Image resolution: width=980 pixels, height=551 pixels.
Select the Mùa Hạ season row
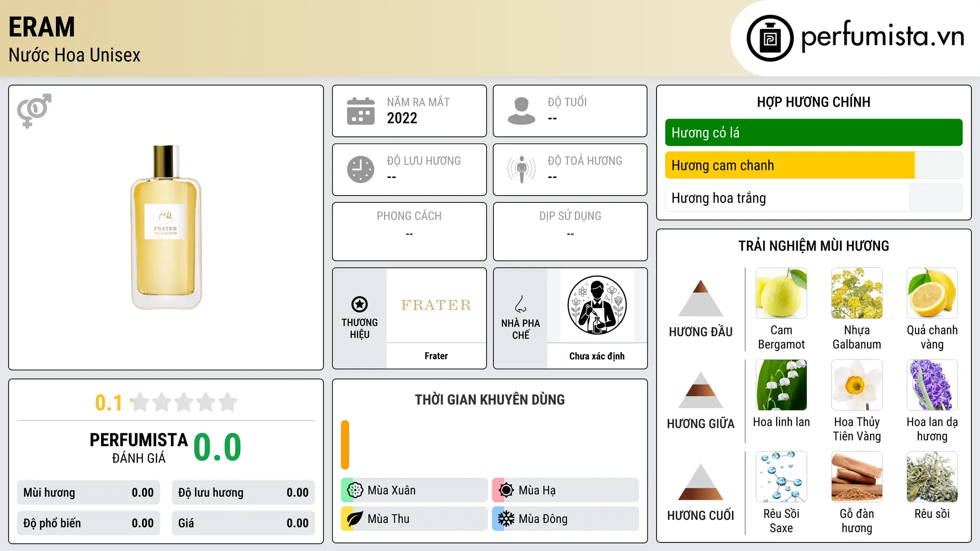(566, 490)
